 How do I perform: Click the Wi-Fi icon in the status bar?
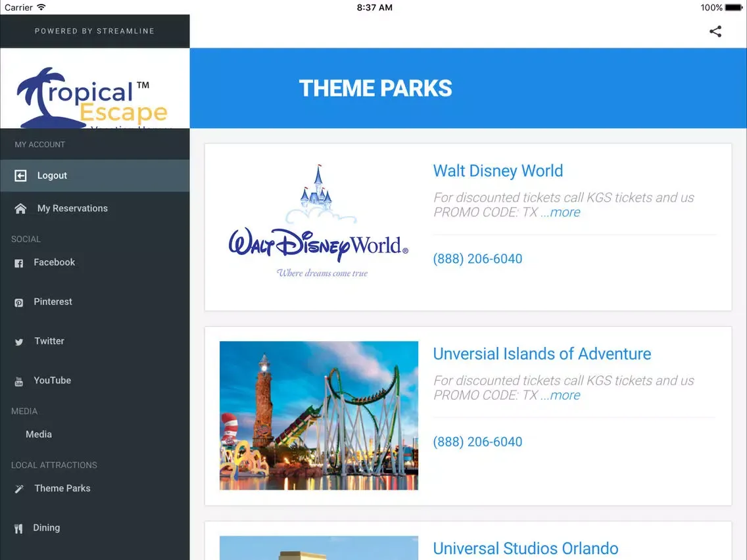point(41,7)
